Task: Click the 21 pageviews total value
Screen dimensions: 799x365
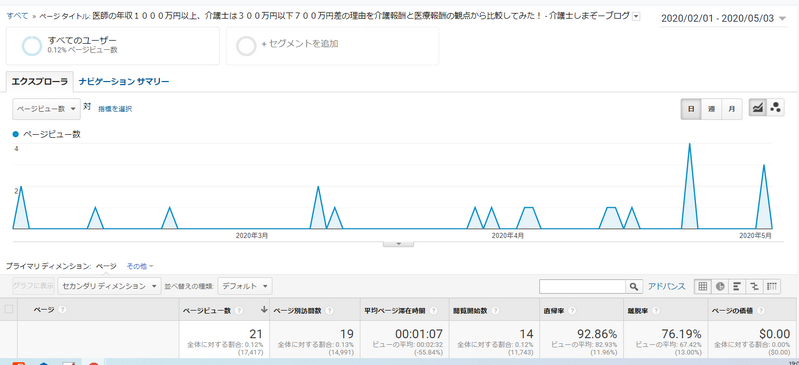Action: tap(255, 334)
